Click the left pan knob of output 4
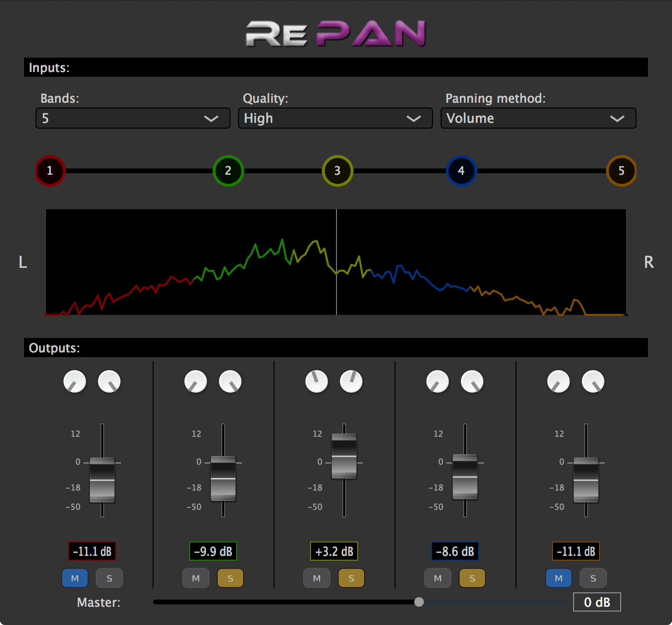This screenshot has width=672, height=625. (438, 382)
